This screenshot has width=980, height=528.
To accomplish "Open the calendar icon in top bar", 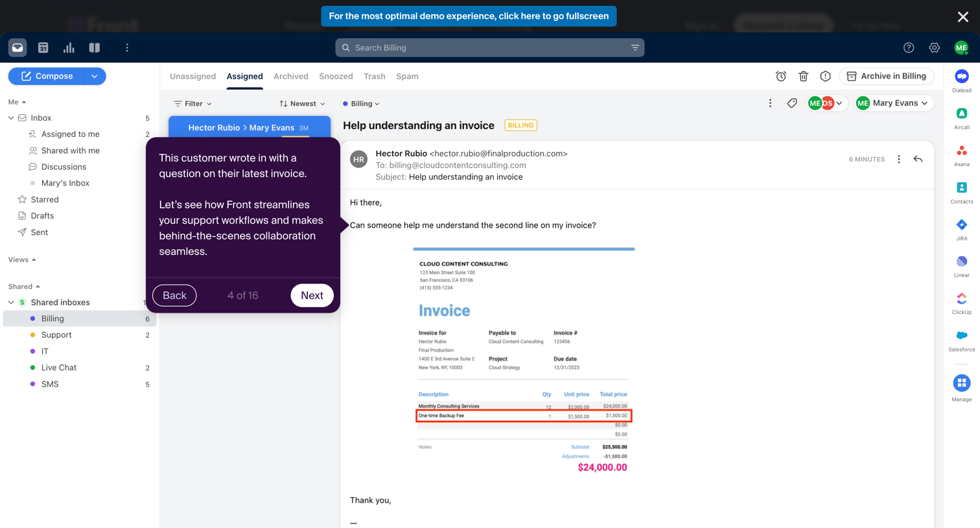I will point(43,47).
